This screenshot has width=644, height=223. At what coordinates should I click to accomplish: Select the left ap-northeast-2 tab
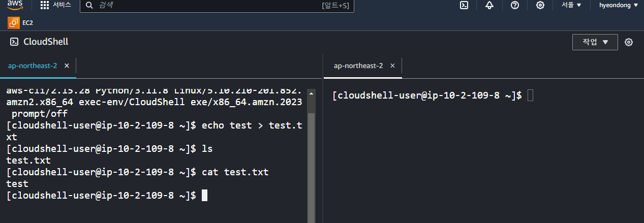(33, 66)
